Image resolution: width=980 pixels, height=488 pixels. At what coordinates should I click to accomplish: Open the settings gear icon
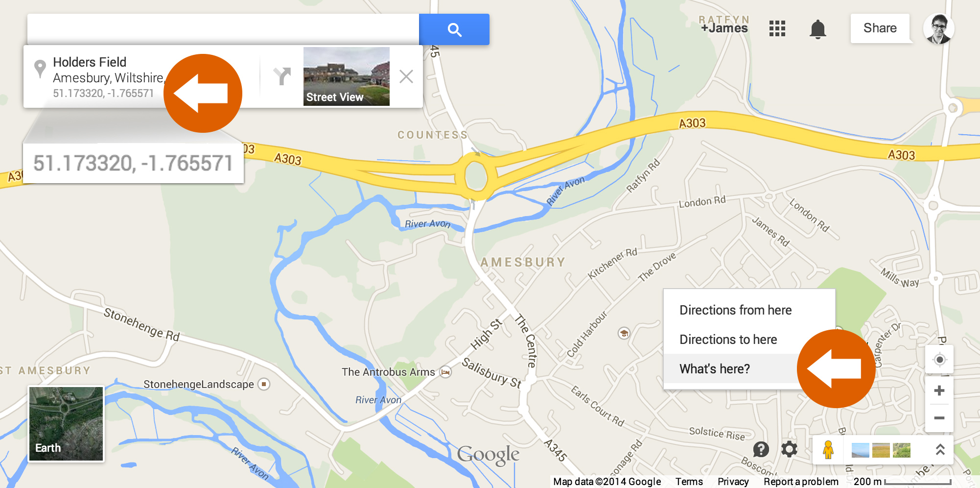coord(789,449)
